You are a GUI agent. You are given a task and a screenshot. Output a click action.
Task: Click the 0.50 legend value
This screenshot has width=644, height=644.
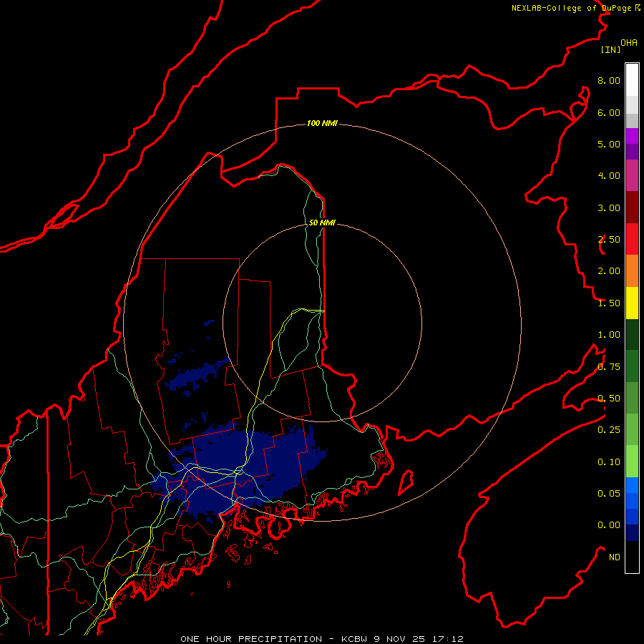click(x=609, y=399)
